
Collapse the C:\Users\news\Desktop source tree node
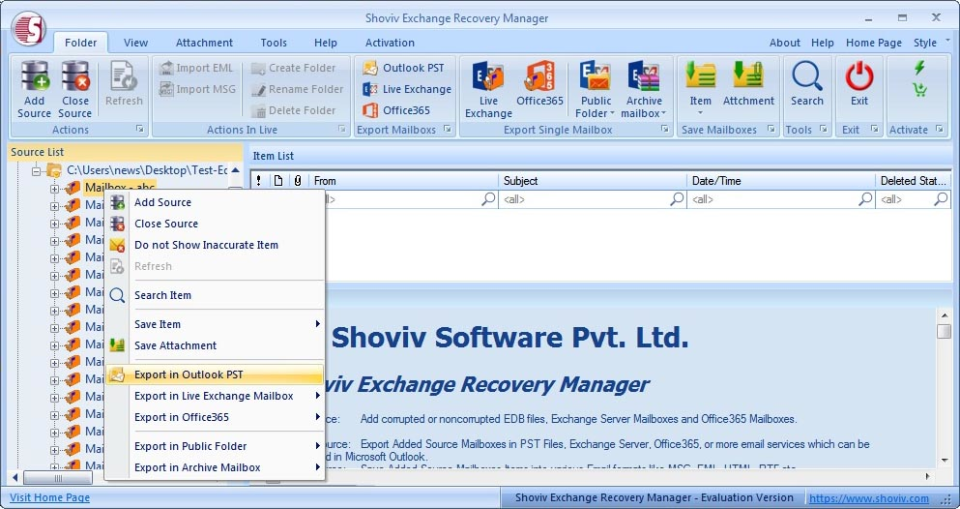37,171
